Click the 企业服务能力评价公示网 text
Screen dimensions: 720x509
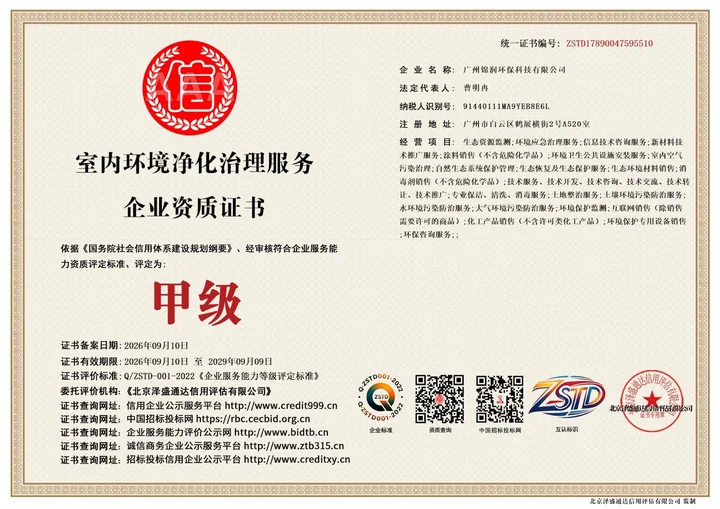click(x=179, y=432)
